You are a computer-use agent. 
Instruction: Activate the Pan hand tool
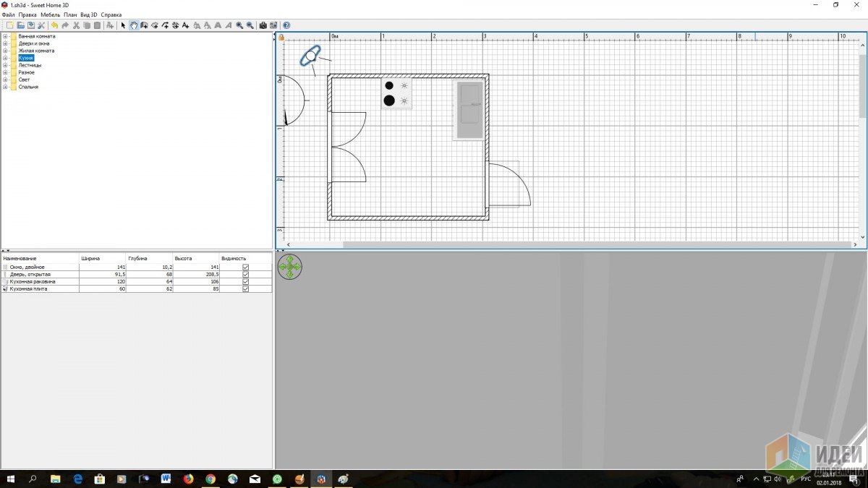click(134, 25)
